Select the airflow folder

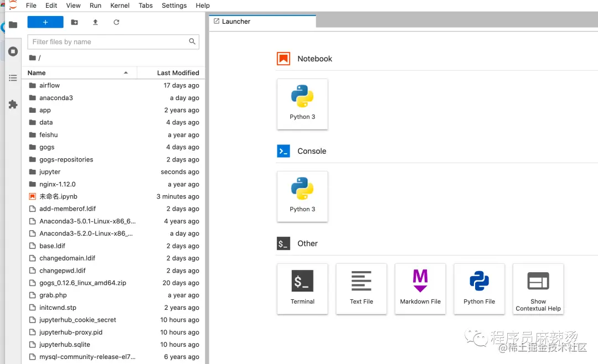click(114, 85)
